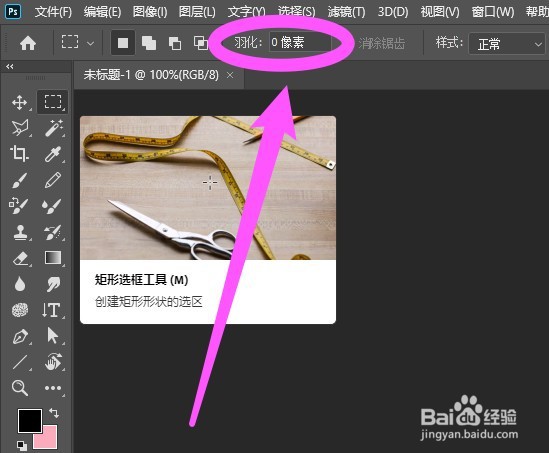Switch to 未标题-1 document tab
This screenshot has width=549, height=453.
point(151,75)
